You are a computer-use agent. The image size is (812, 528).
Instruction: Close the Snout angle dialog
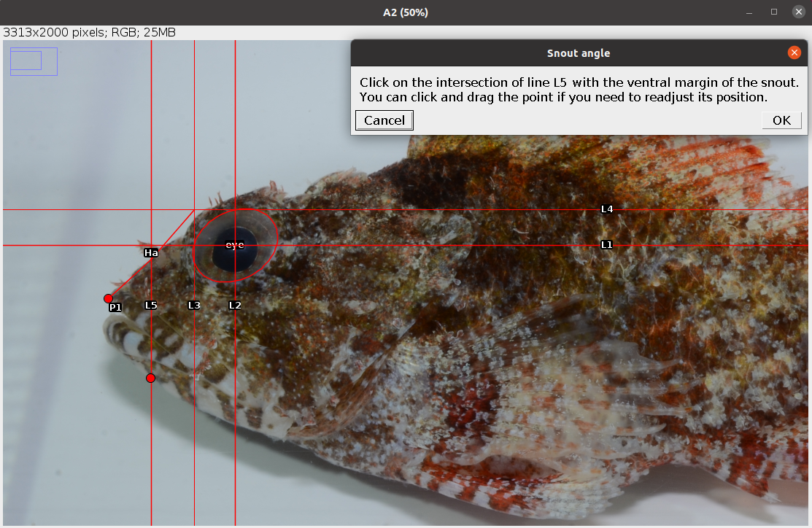[x=794, y=53]
